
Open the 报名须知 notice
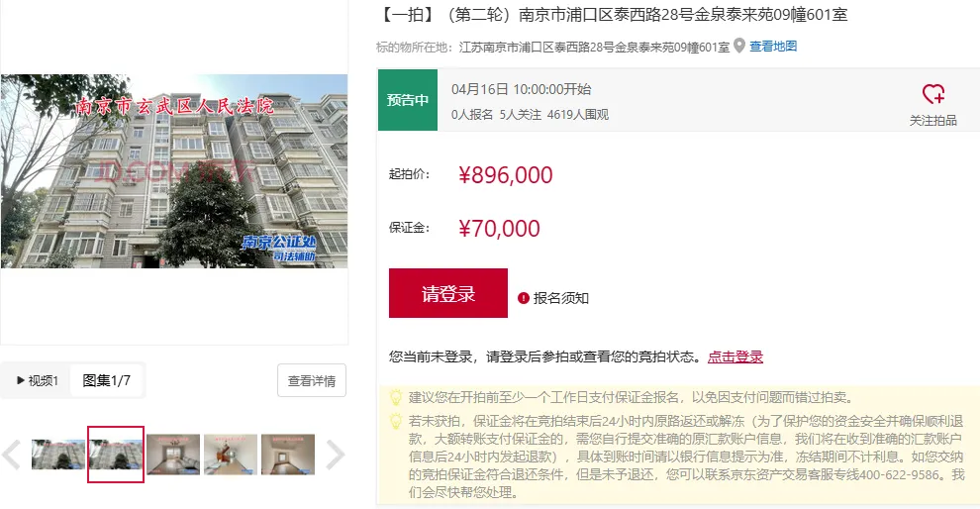[560, 298]
